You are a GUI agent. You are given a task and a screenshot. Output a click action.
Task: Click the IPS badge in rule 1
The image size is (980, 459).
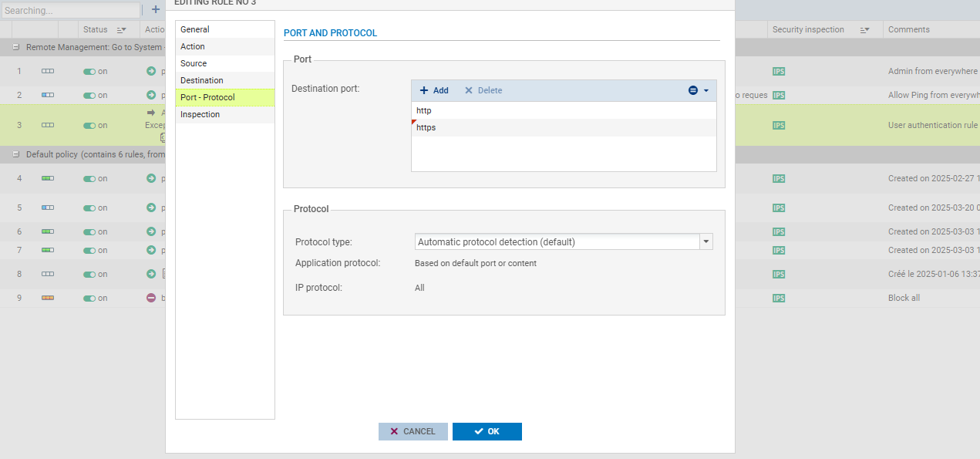point(779,72)
